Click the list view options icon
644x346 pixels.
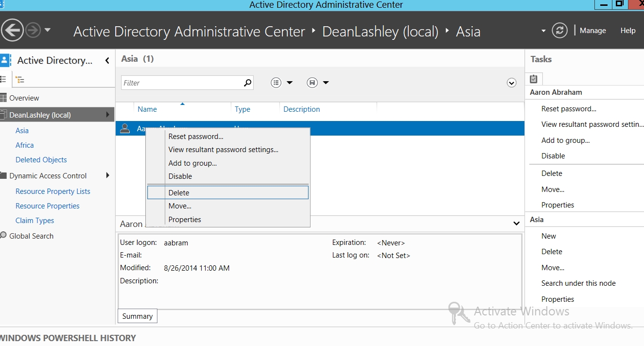276,83
